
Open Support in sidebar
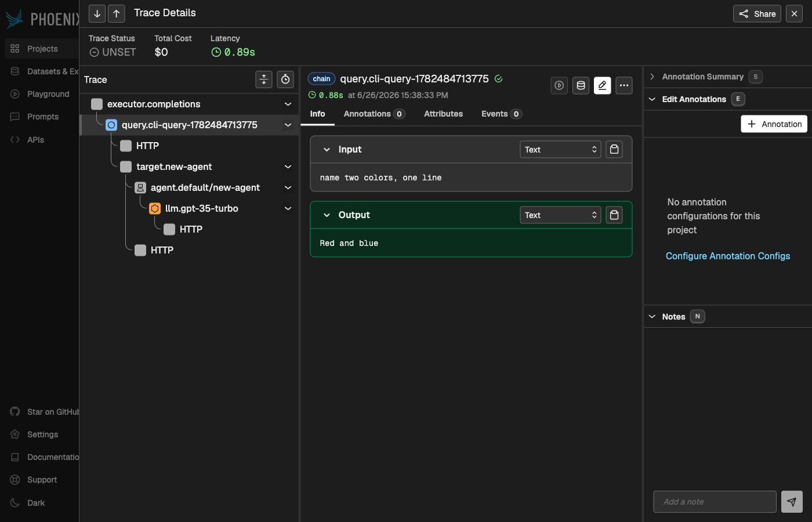tap(42, 480)
